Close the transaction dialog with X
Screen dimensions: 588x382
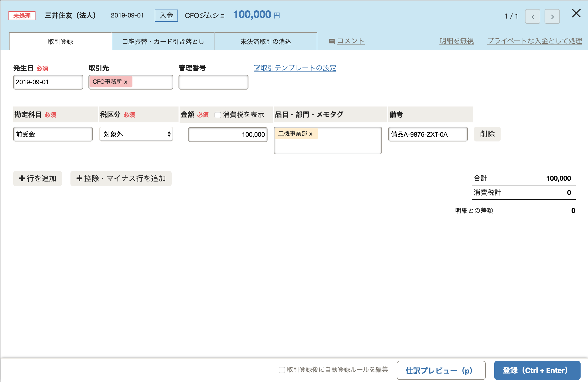point(576,13)
